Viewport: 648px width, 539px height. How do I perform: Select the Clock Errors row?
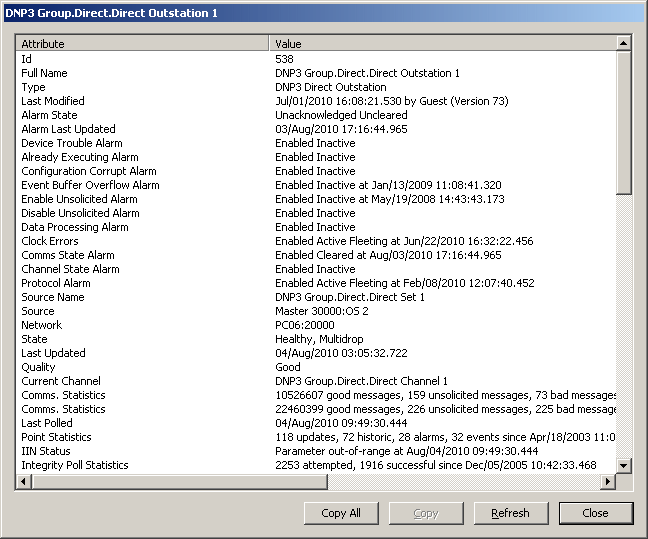pyautogui.click(x=51, y=241)
